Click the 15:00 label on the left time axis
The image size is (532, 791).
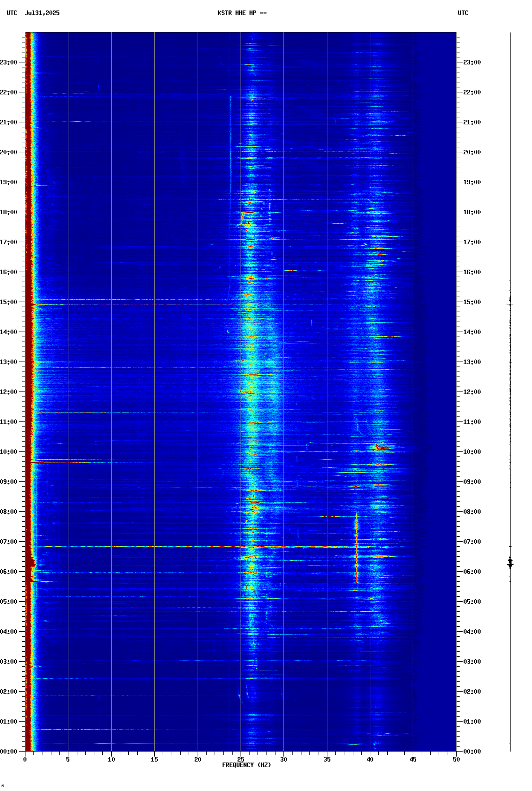(8, 302)
